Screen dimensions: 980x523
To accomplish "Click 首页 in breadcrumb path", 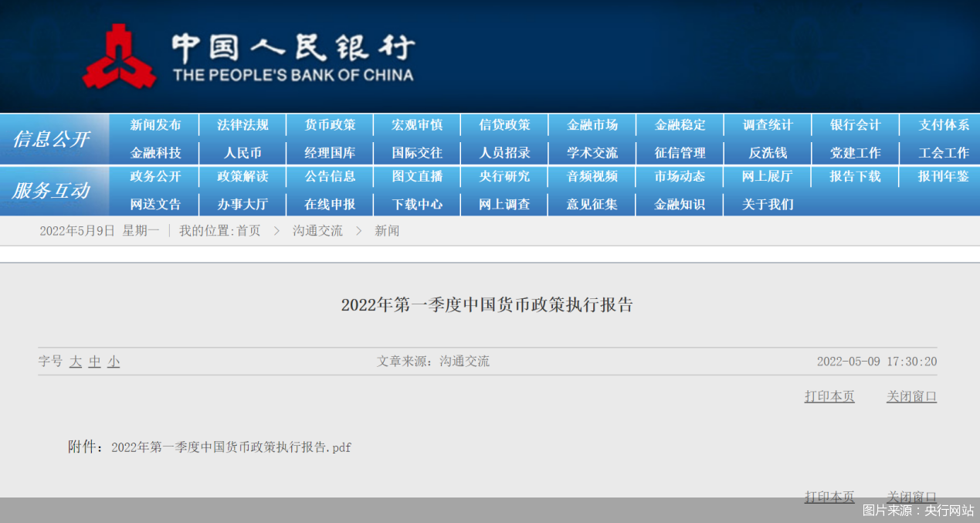I will click(248, 231).
